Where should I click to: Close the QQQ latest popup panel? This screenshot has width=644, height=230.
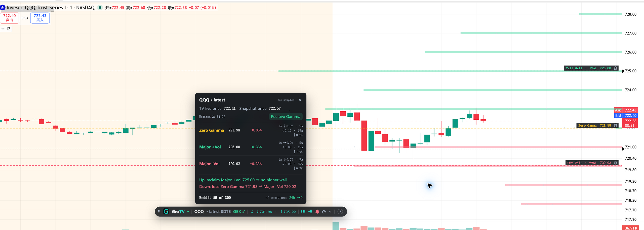coord(300,100)
